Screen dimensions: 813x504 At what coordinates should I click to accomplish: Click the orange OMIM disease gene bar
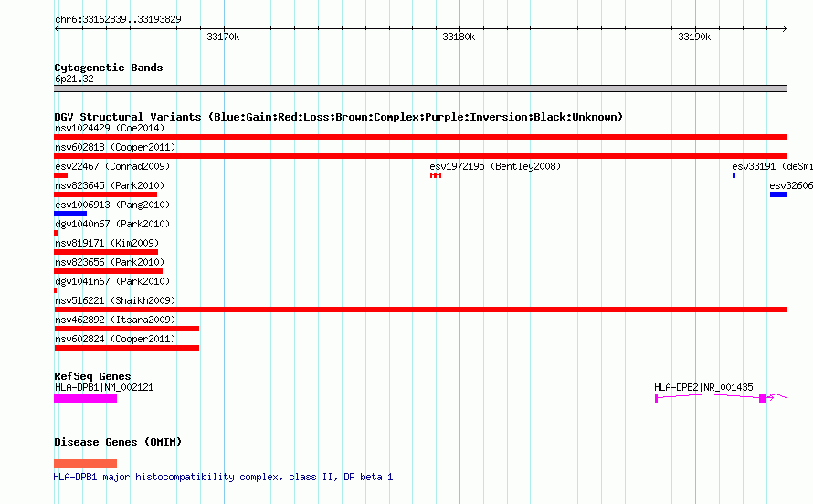[85, 464]
